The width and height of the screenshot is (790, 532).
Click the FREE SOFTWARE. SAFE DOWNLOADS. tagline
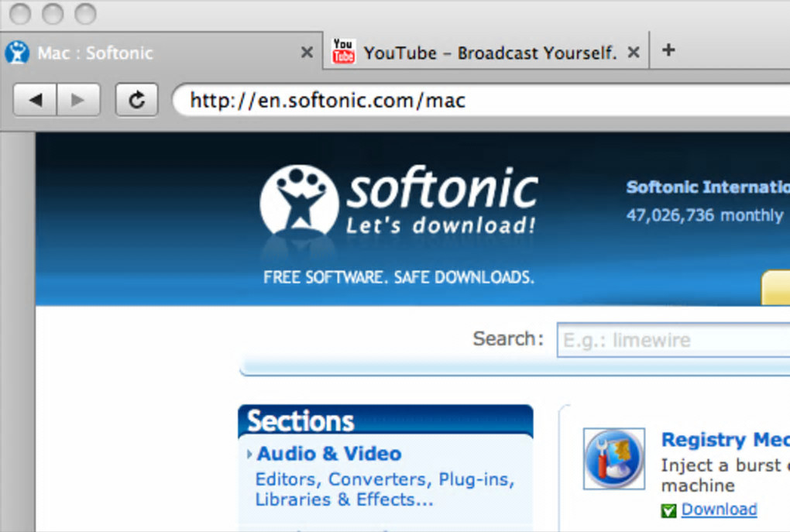399,277
